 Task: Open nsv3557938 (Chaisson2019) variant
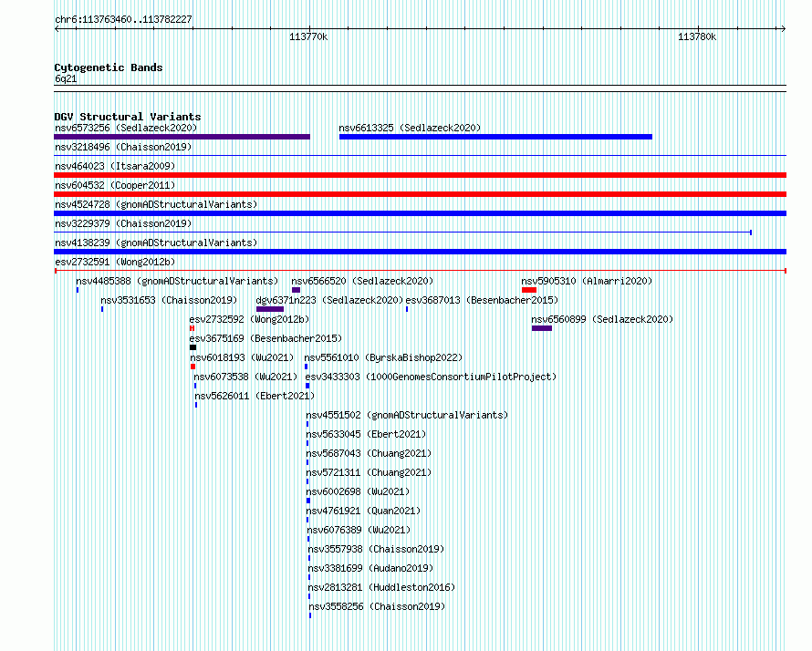[377, 549]
